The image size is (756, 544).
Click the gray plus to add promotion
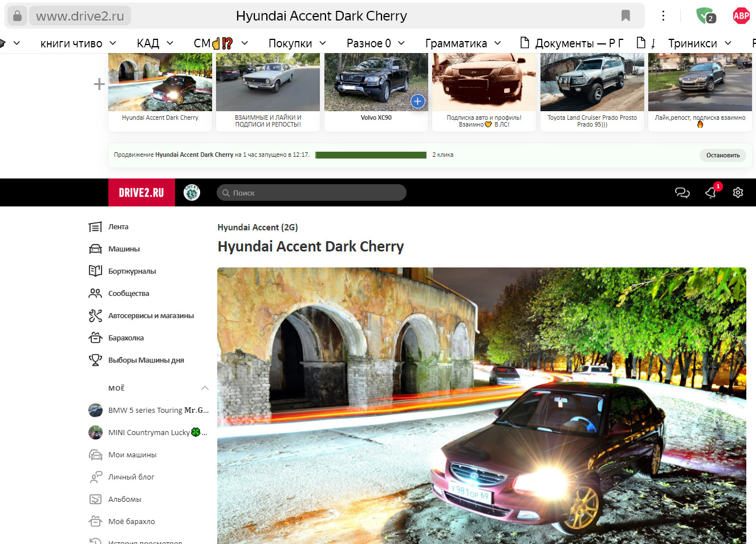tap(99, 84)
